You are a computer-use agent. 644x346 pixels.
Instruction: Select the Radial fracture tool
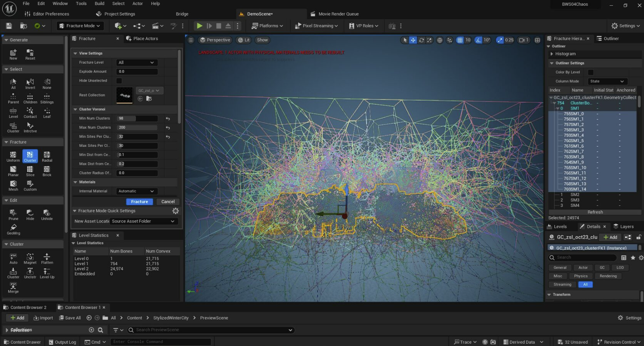[47, 156]
